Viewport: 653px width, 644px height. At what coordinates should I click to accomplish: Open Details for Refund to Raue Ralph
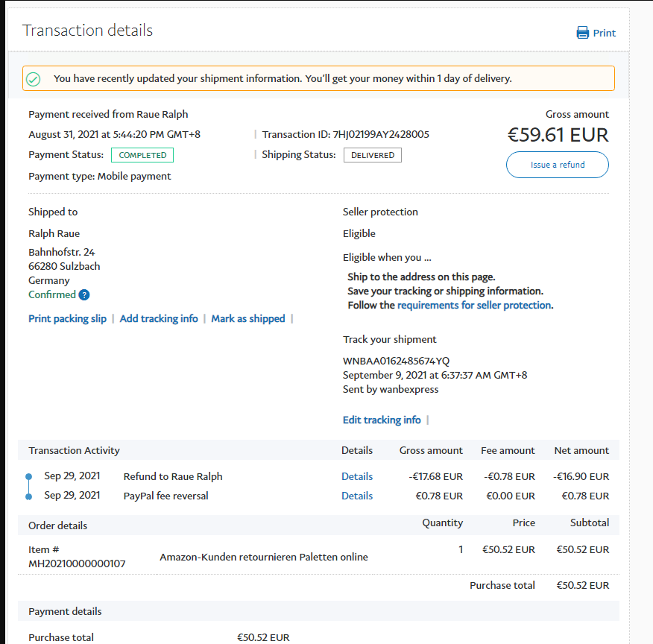(x=357, y=476)
